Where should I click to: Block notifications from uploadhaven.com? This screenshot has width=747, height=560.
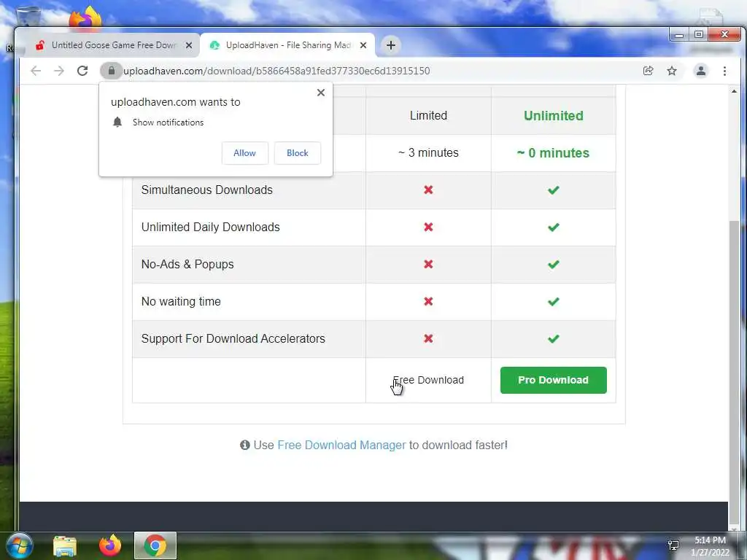pos(298,153)
